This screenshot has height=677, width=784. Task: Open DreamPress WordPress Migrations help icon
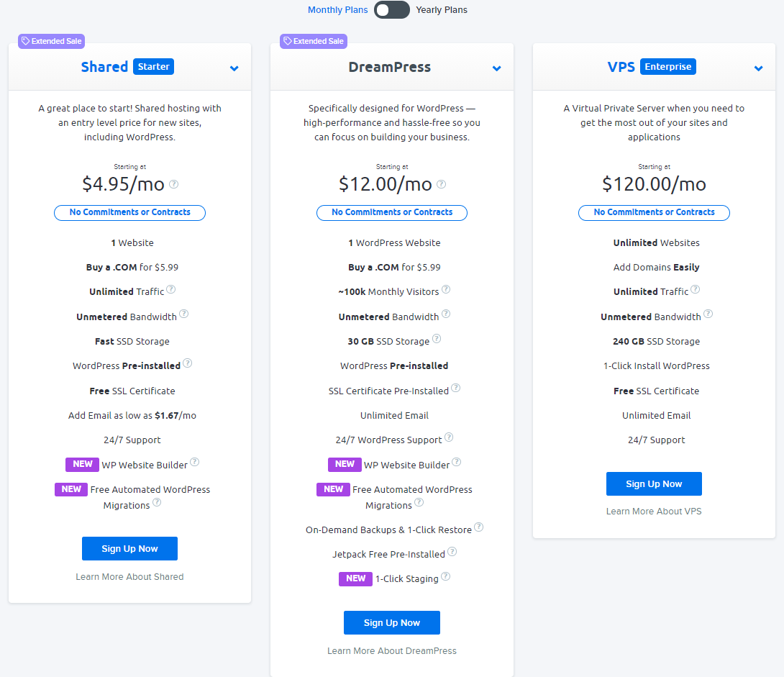pos(419,502)
